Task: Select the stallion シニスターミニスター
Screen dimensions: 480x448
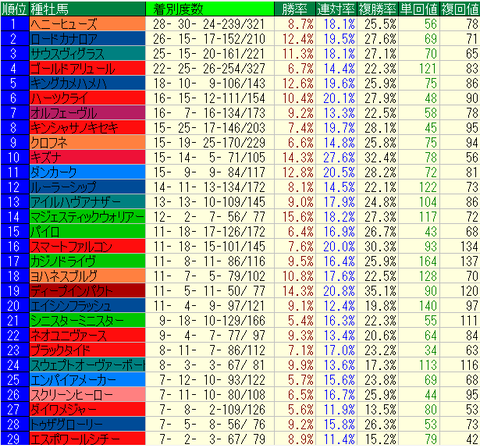Action: (x=87, y=321)
